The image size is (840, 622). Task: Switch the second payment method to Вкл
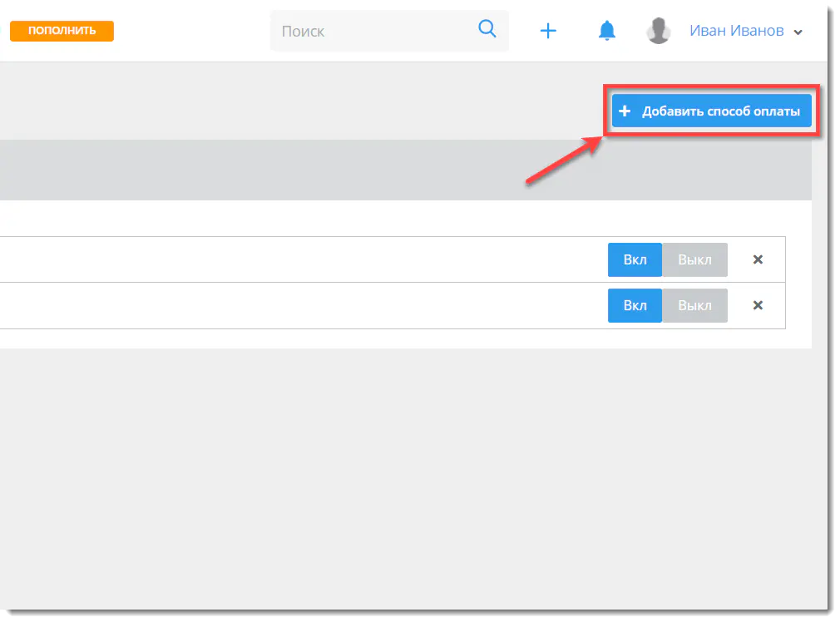[x=635, y=305]
